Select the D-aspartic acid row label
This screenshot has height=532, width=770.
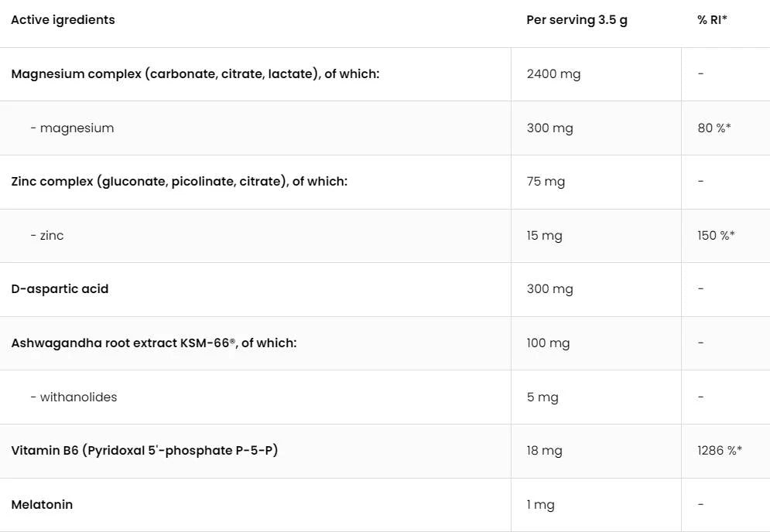pos(60,289)
